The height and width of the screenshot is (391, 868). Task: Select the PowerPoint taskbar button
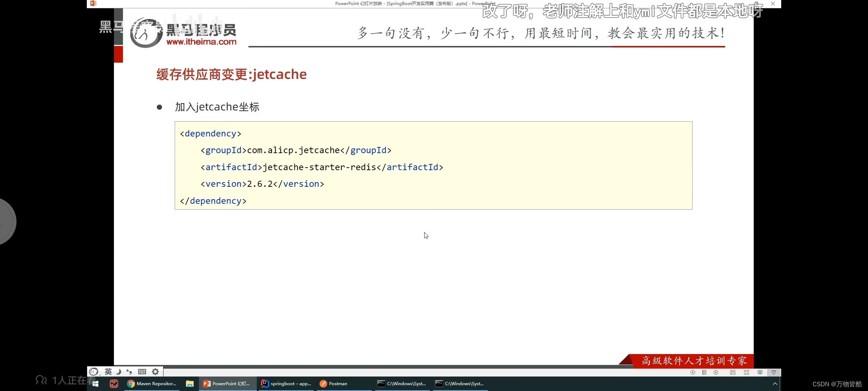(x=227, y=384)
